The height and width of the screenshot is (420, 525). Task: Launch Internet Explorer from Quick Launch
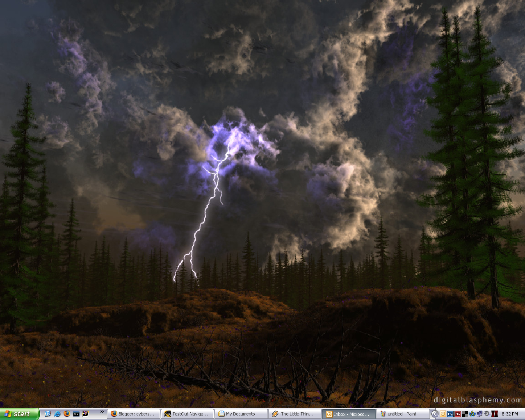pos(57,414)
